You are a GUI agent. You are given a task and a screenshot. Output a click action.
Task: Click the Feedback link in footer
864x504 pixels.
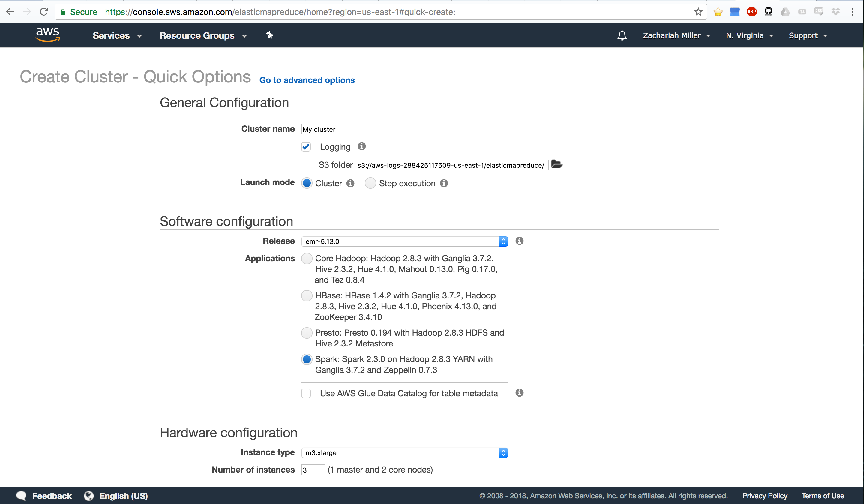[x=52, y=496]
